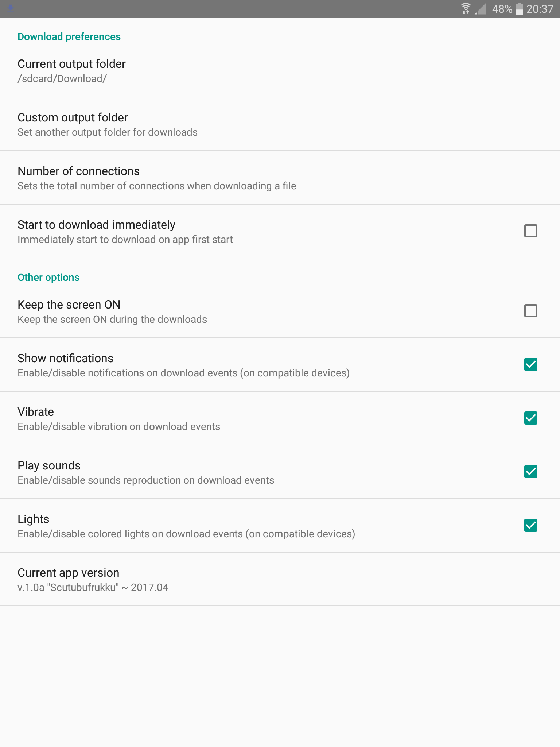Viewport: 560px width, 747px height.
Task: Tap the Wi-Fi status icon
Action: (x=466, y=8)
